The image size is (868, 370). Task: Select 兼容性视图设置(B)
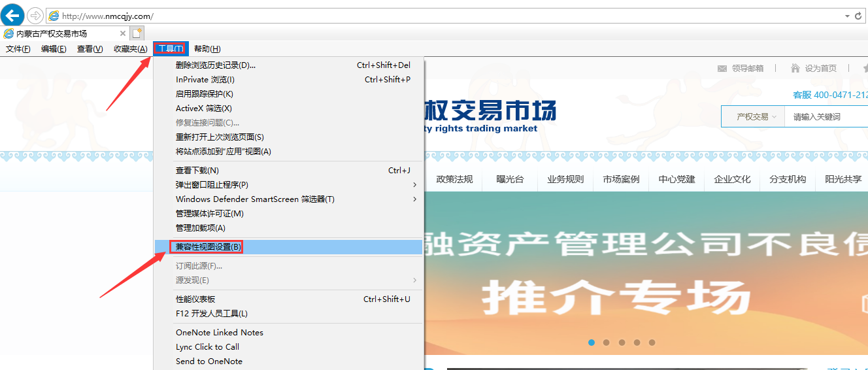[x=289, y=247]
